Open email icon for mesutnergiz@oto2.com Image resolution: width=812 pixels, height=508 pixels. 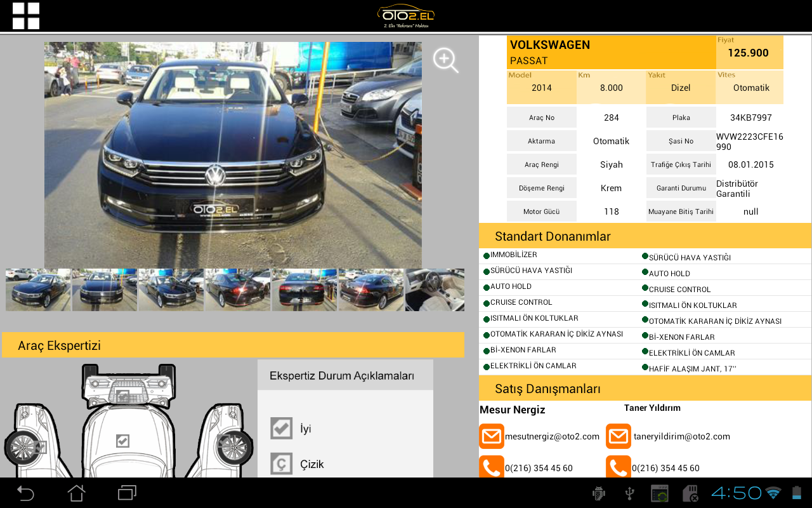(x=492, y=436)
